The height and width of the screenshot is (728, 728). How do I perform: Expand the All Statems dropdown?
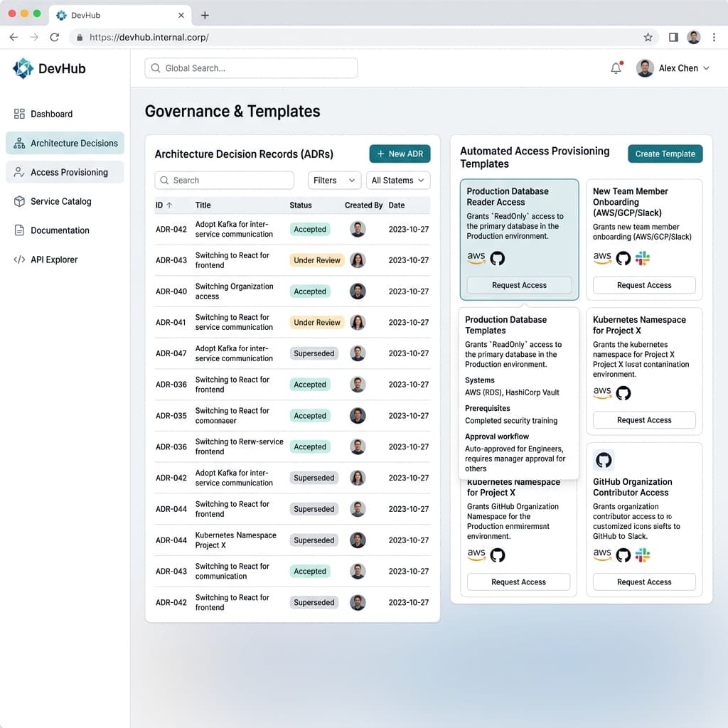pyautogui.click(x=398, y=180)
